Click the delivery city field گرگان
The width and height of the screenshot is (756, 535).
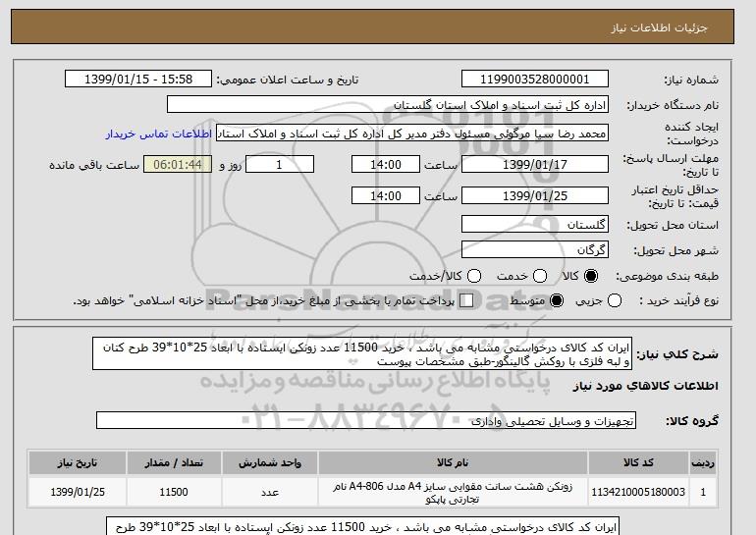[535, 249]
